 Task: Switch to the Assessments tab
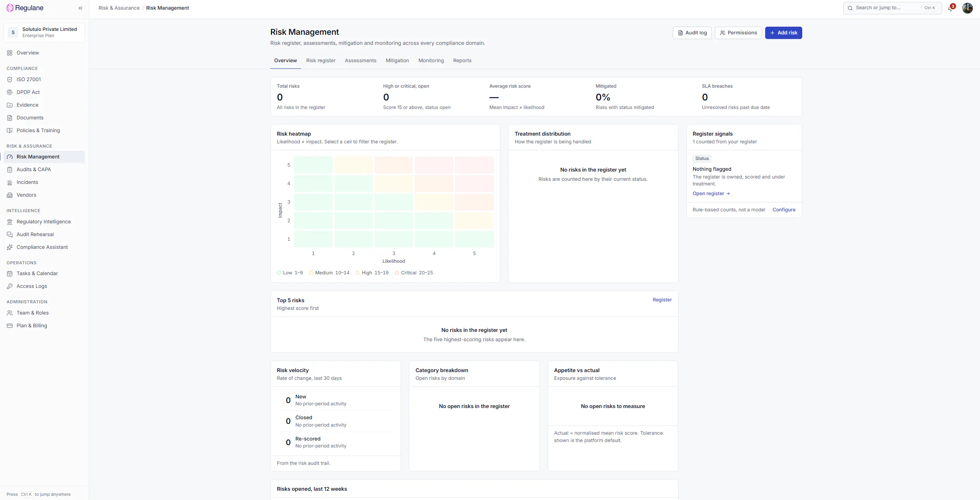click(361, 61)
